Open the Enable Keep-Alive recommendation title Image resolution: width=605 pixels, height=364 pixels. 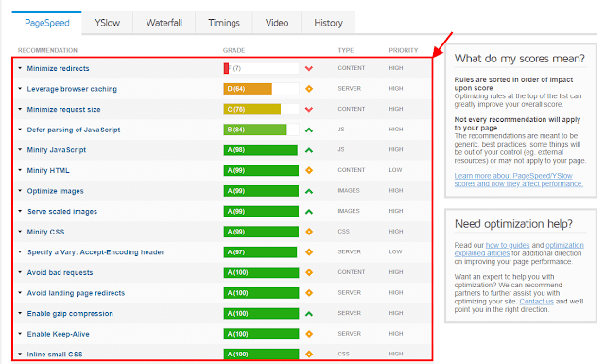pyautogui.click(x=58, y=334)
